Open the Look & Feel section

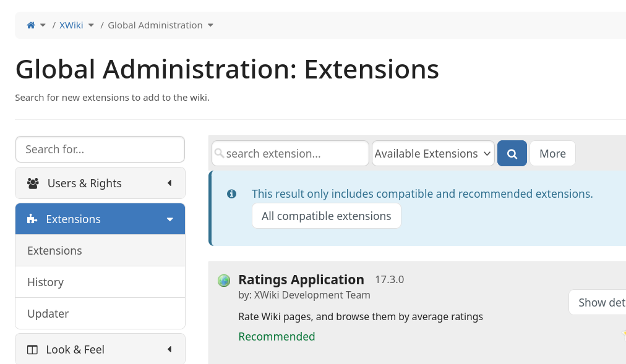100,349
